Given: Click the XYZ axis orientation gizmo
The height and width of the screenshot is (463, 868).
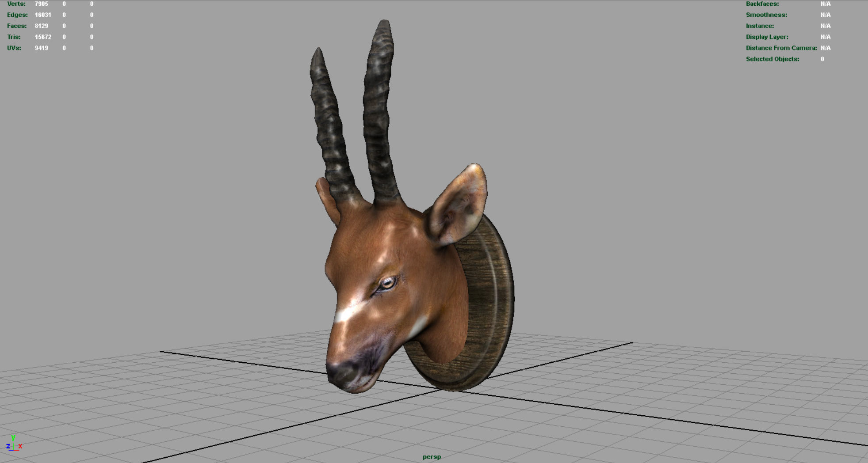Looking at the screenshot, I should tap(14, 443).
